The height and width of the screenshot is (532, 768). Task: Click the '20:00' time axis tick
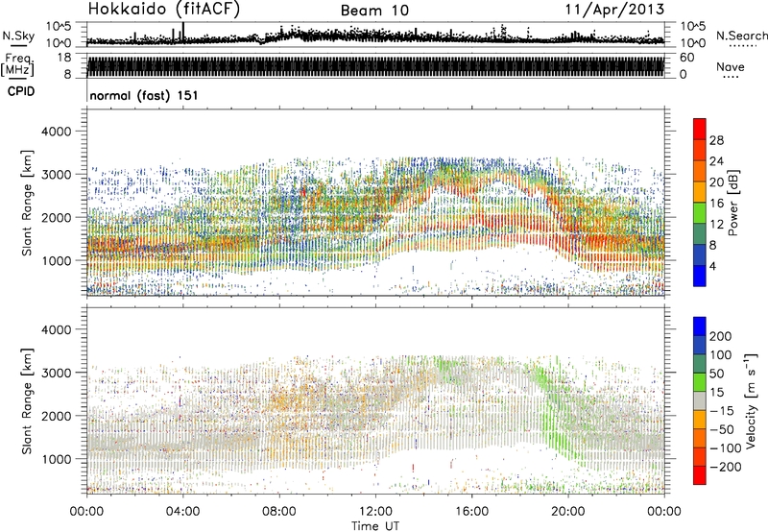[568, 512]
